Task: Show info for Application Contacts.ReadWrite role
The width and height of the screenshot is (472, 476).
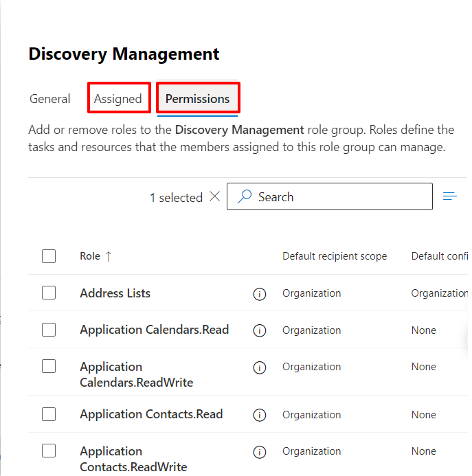Action: tap(260, 452)
